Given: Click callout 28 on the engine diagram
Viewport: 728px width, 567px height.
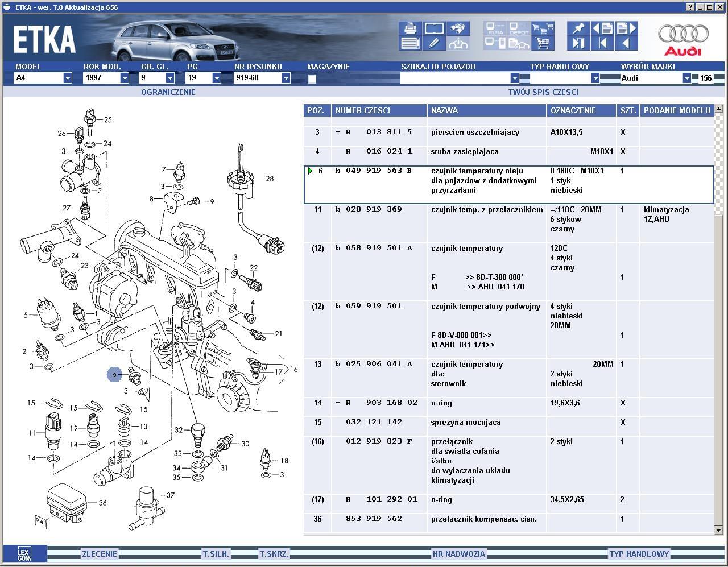Looking at the screenshot, I should pyautogui.click(x=270, y=179).
